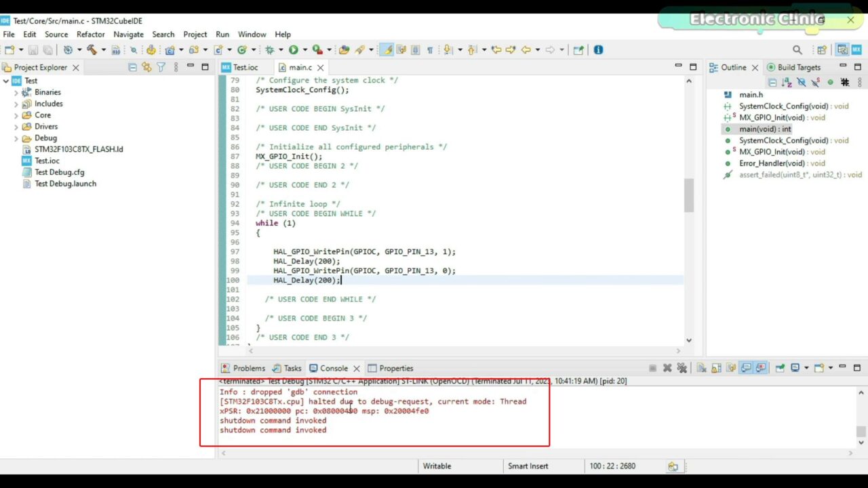Switch to the Build Targets tab

[794, 67]
